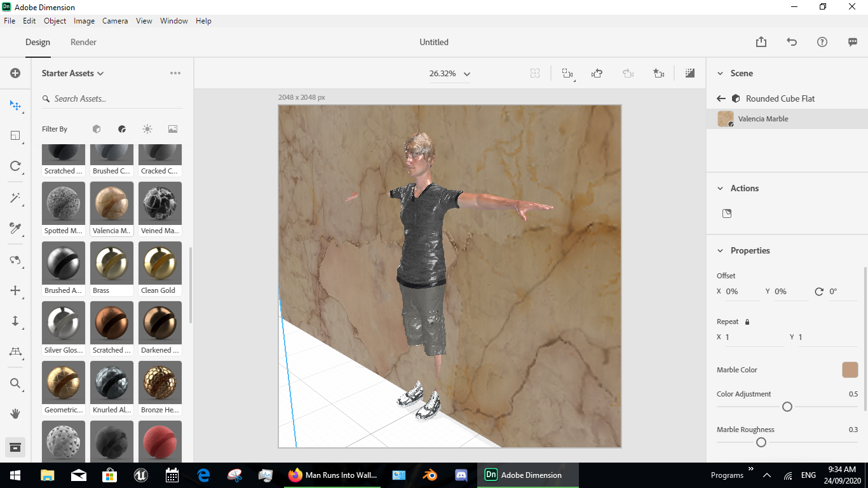
Task: Collapse the Properties section
Action: 720,250
